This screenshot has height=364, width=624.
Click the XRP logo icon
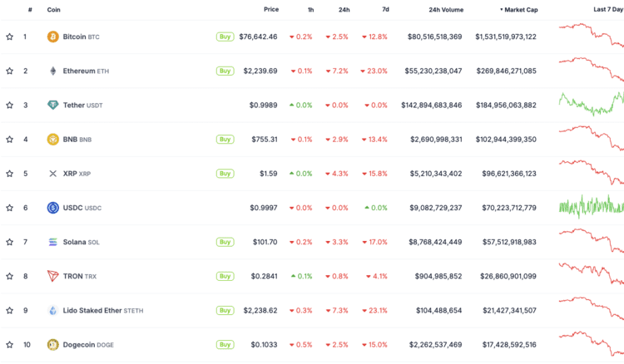tap(53, 174)
